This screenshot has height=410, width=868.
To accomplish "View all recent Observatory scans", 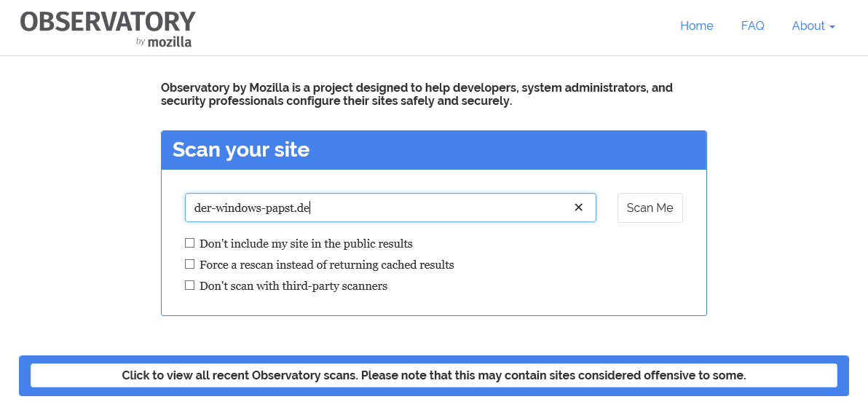I will tap(433, 376).
